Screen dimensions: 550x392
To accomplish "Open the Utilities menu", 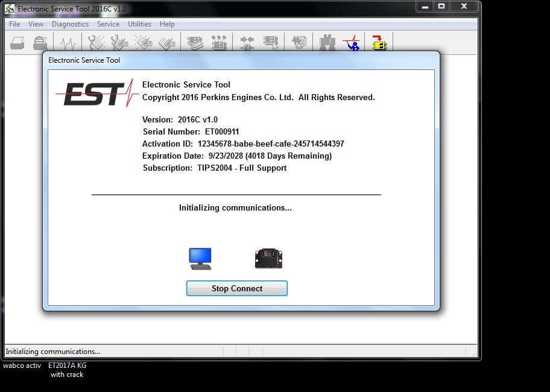I will pyautogui.click(x=139, y=24).
